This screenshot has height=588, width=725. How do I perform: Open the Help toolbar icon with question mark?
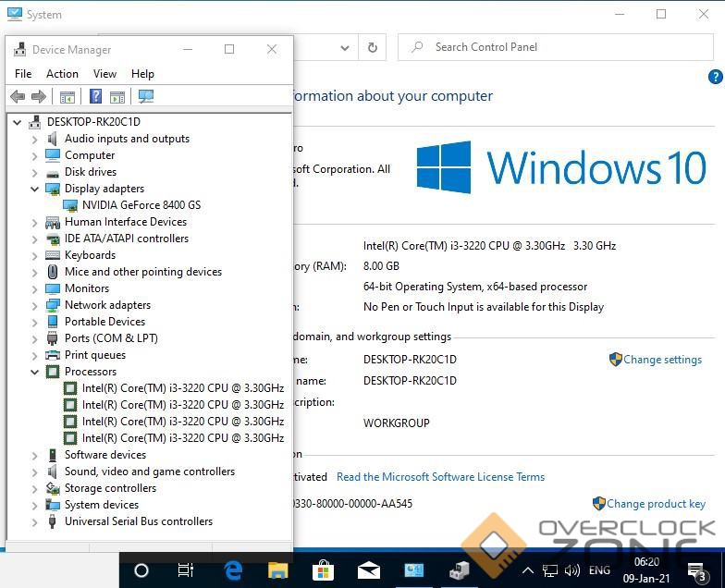pyautogui.click(x=95, y=97)
